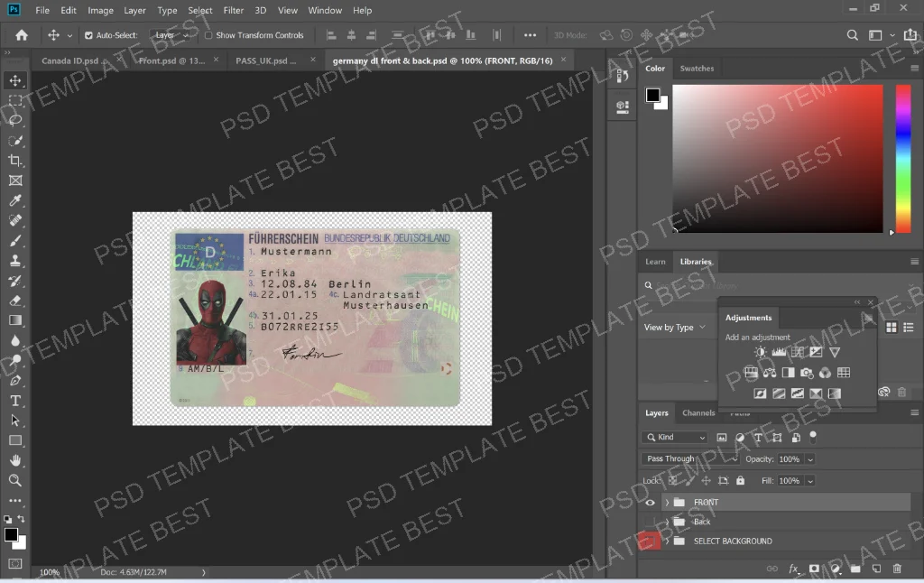The height and width of the screenshot is (583, 924).
Task: Expand the SELECT BACKGROUND group
Action: [x=667, y=541]
